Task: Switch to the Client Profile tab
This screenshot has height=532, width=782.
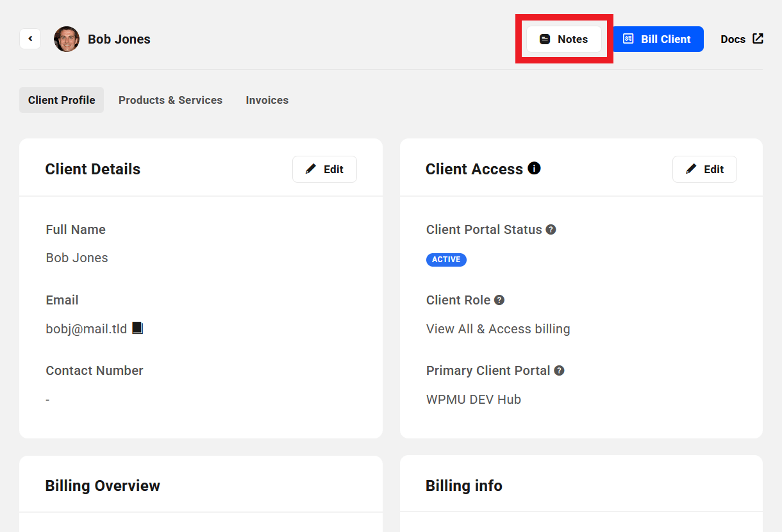Action: (62, 100)
